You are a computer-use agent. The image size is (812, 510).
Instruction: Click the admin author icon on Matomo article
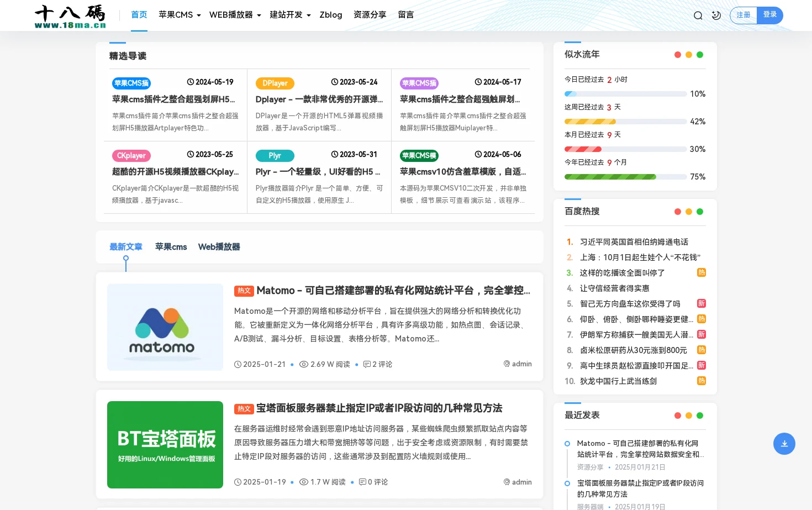pyautogui.click(x=507, y=364)
